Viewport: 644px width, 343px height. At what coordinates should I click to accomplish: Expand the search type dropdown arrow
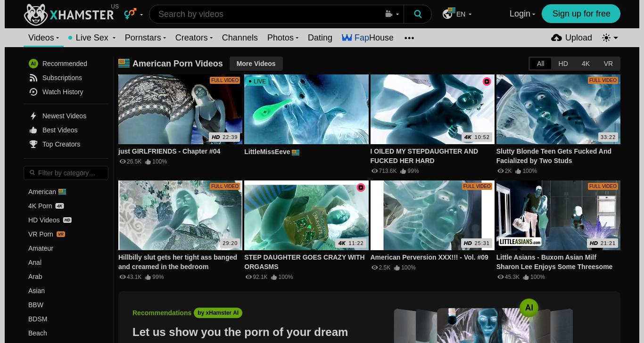coord(397,15)
